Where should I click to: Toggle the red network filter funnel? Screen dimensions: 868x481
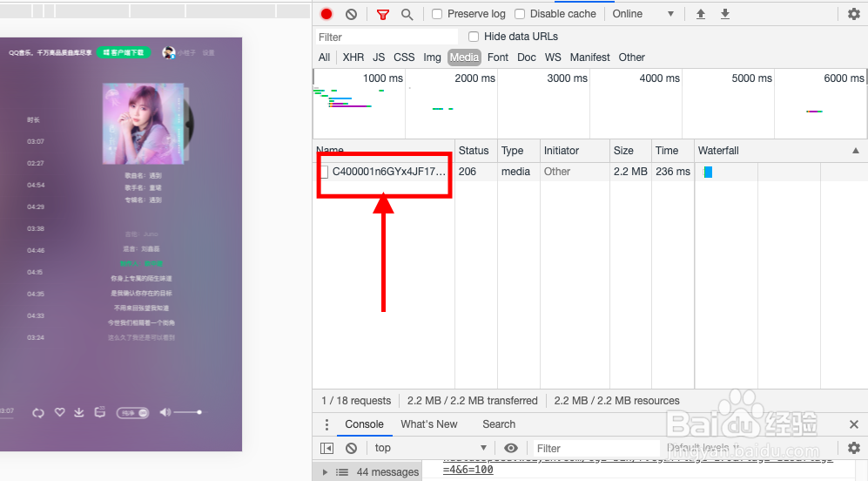pyautogui.click(x=382, y=15)
